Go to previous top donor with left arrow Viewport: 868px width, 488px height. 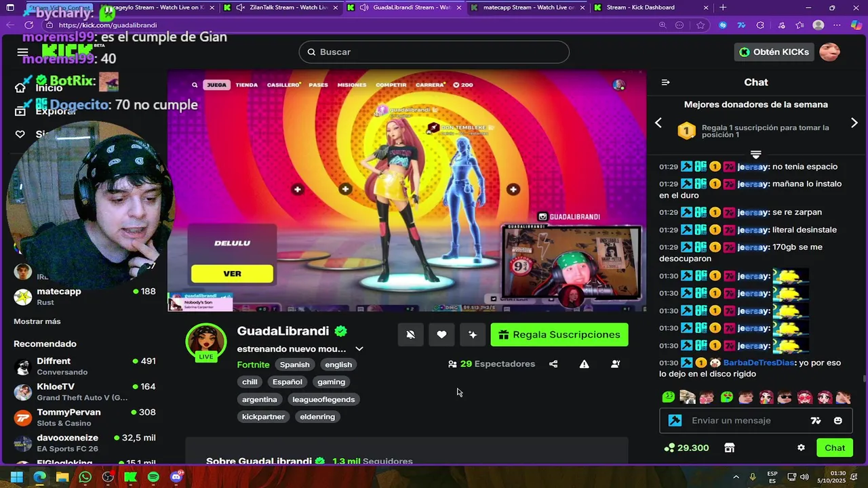tap(658, 123)
